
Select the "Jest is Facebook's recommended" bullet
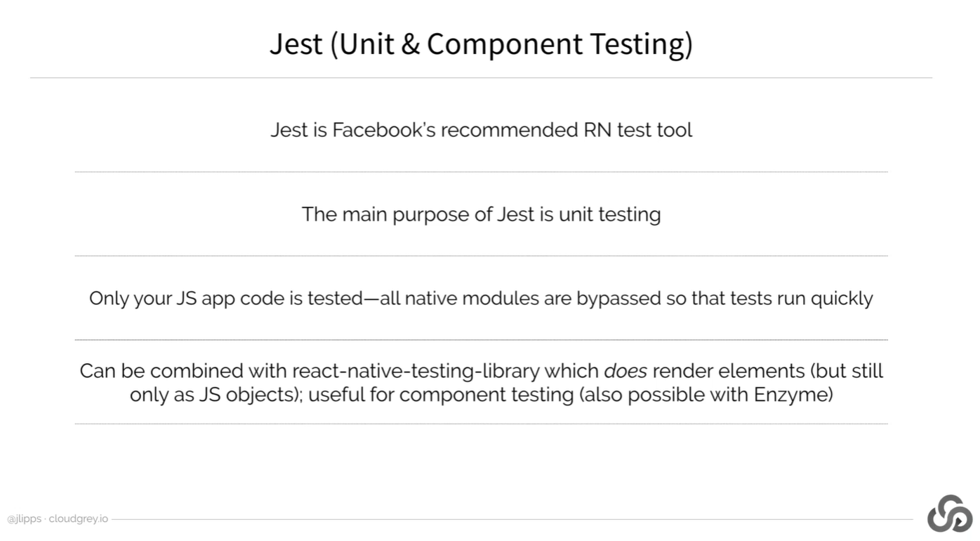481,130
